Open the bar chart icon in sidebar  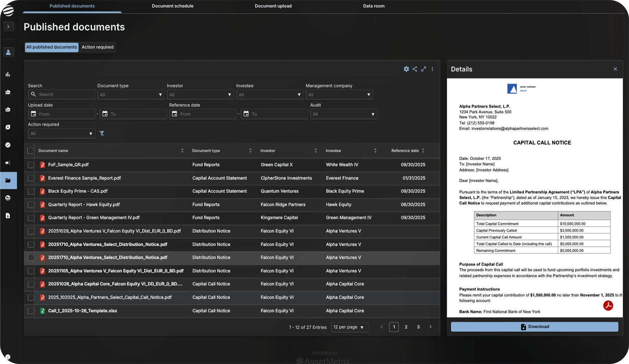pos(8,74)
